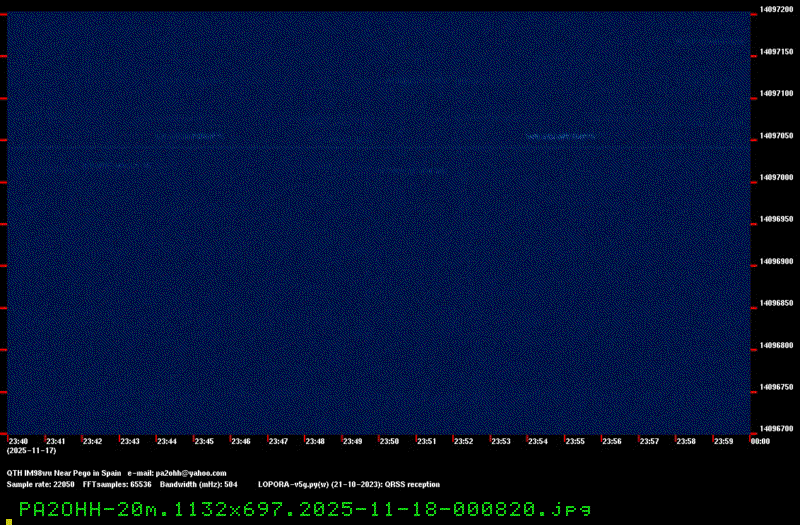Click the FFTsamples: 65536 text
Screen dimensions: 800x525
pyautogui.click(x=117, y=485)
